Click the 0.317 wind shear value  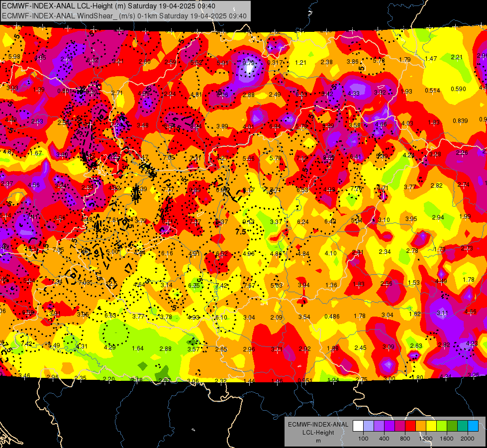coord(275,63)
